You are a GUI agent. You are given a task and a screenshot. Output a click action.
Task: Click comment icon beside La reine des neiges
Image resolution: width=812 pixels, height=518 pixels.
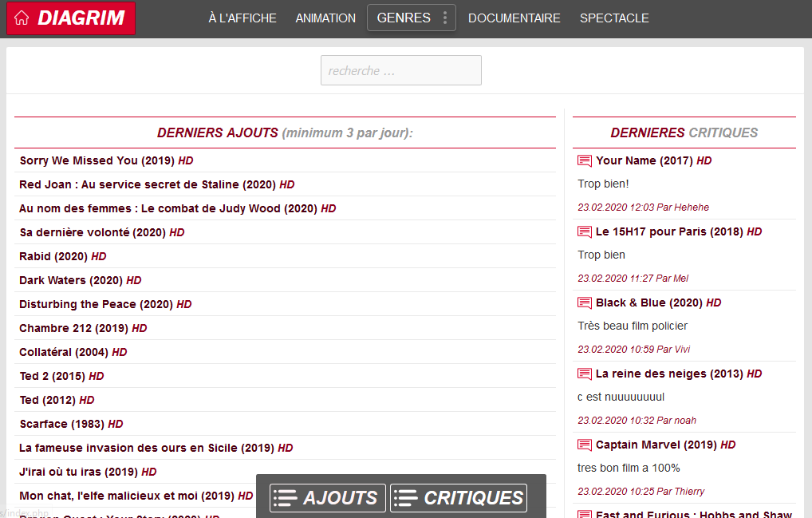[x=584, y=374]
